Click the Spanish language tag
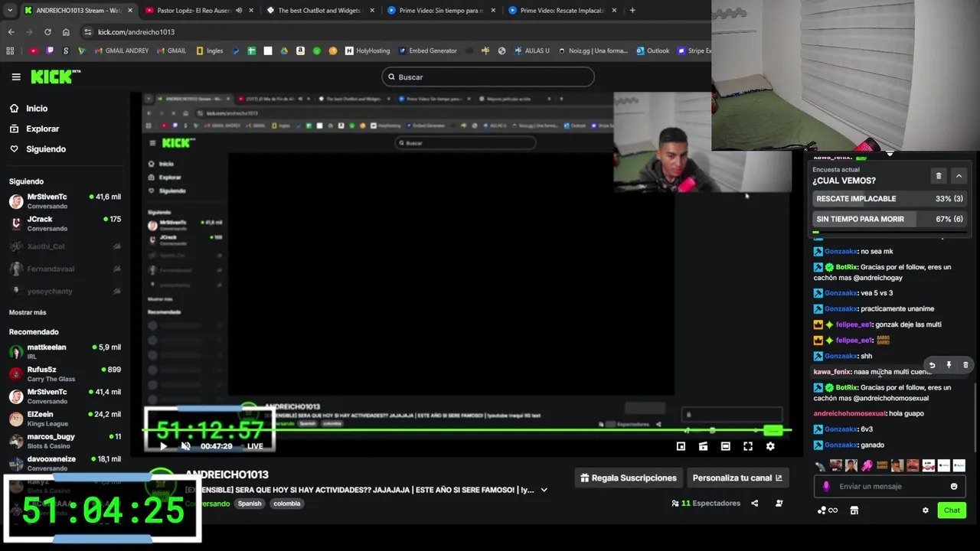This screenshot has height=551, width=980. pyautogui.click(x=250, y=504)
